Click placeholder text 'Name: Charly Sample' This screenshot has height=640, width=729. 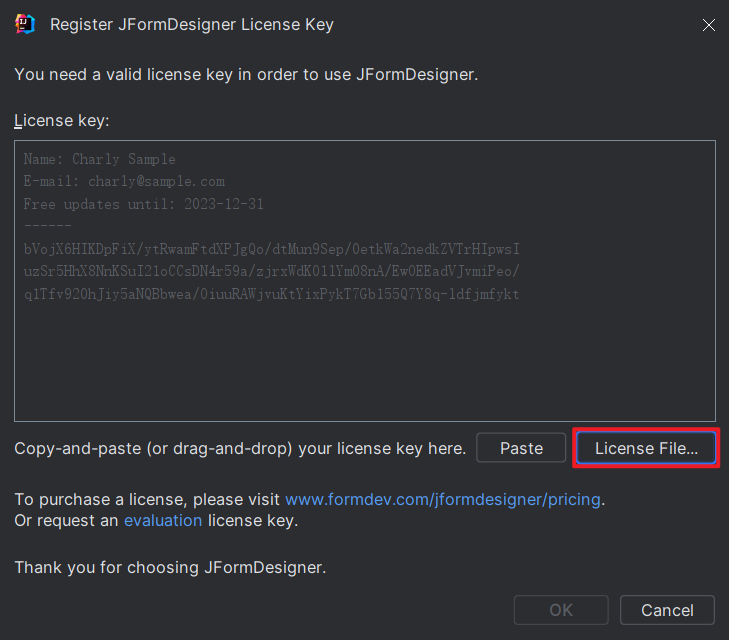99,159
